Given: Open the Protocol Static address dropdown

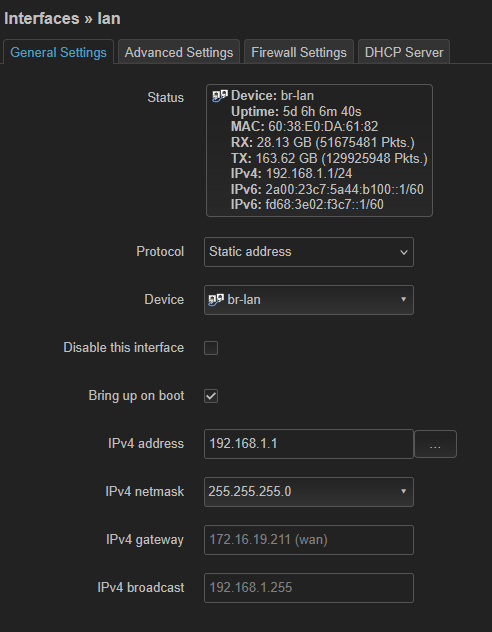Looking at the screenshot, I should click(309, 252).
